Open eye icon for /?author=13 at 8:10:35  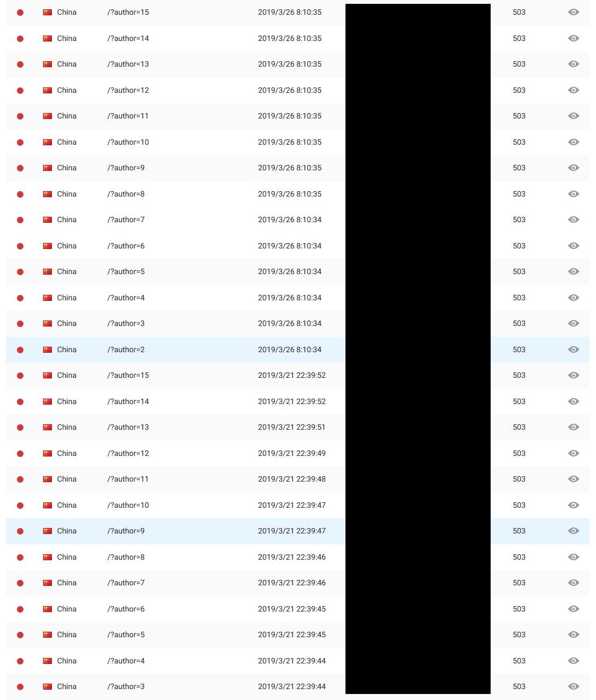(x=573, y=64)
